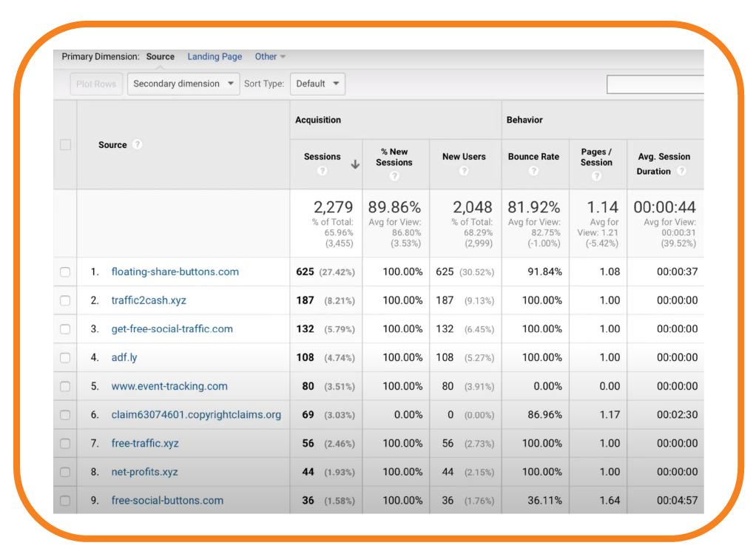
Task: Open adf.ly source link
Action: [124, 357]
